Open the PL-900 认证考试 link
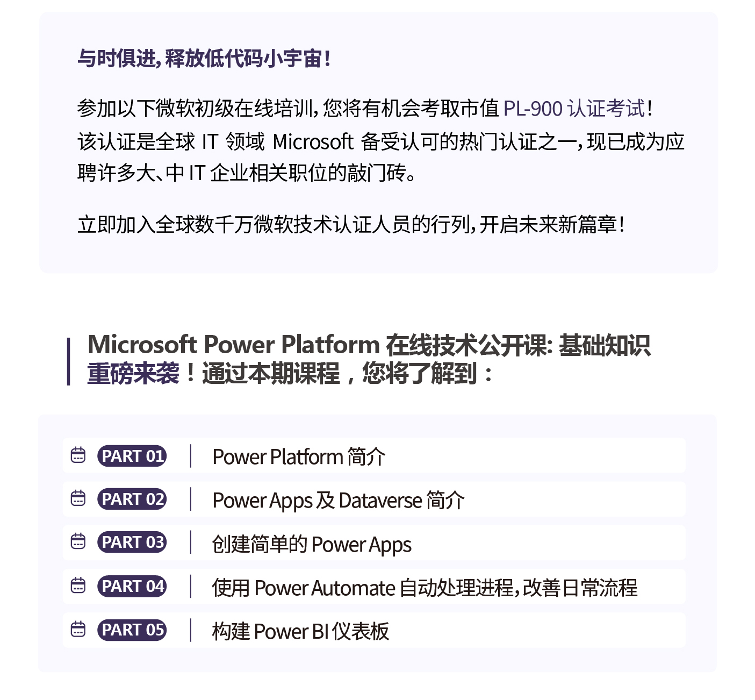The image size is (755, 700). point(574,109)
